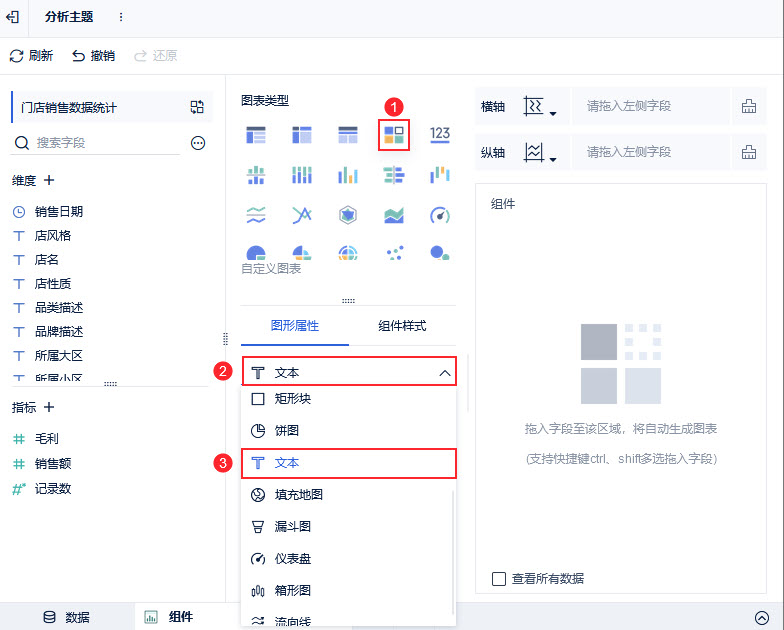Choose 饼图 from the shape list
The height and width of the screenshot is (630, 784).
pos(348,430)
